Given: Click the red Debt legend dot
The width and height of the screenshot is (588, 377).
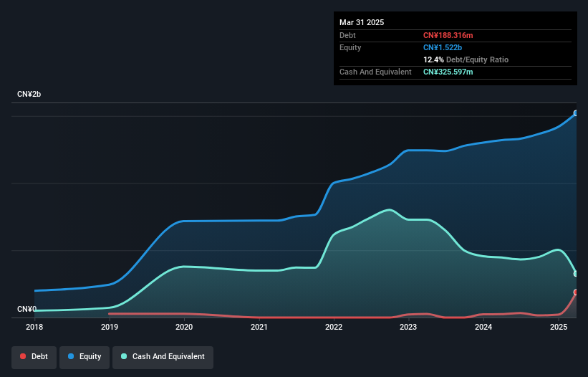Looking at the screenshot, I should click(23, 356).
